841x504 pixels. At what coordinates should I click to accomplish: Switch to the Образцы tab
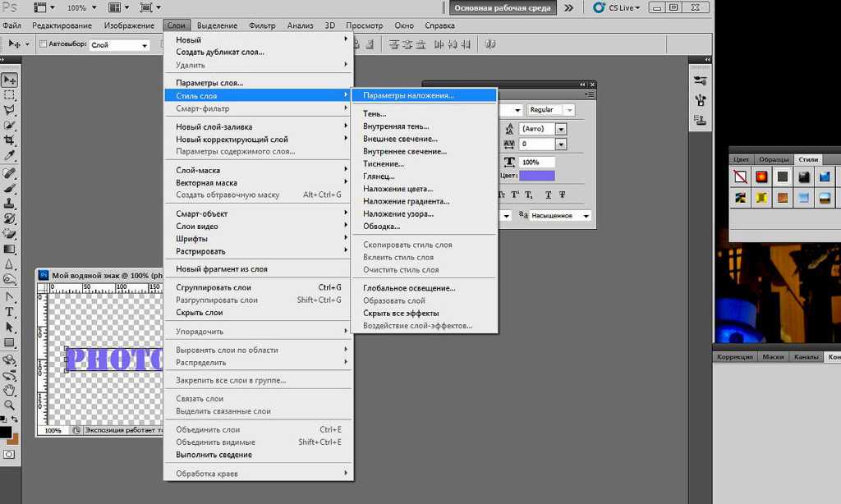coord(774,159)
